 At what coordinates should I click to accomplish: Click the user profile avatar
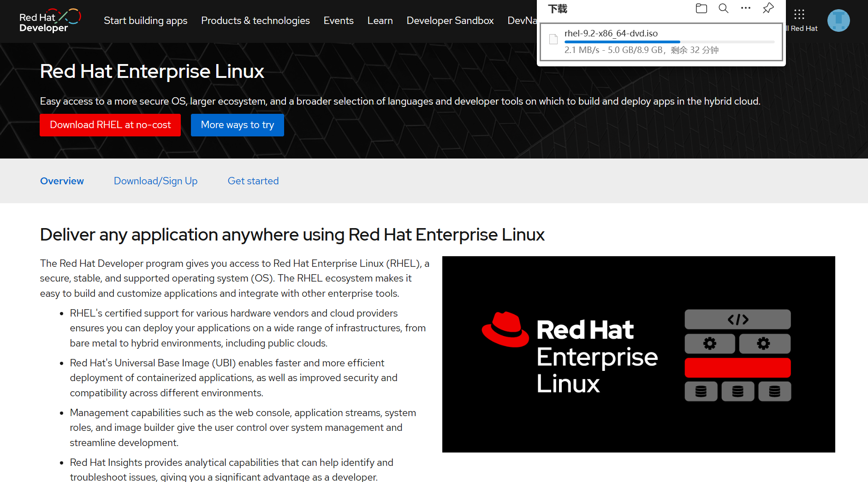tap(838, 20)
